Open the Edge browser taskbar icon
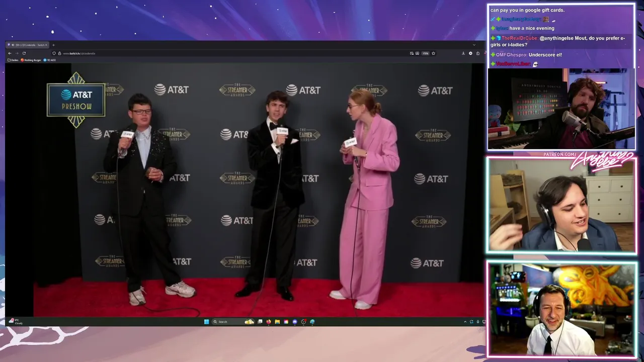Screen dimensions: 644x362 (x=312, y=322)
